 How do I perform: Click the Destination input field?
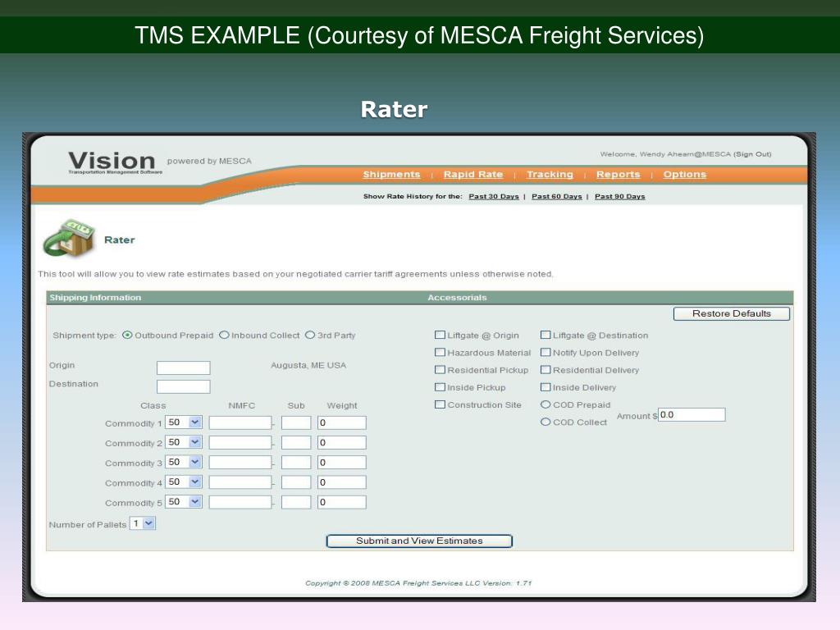(x=183, y=387)
